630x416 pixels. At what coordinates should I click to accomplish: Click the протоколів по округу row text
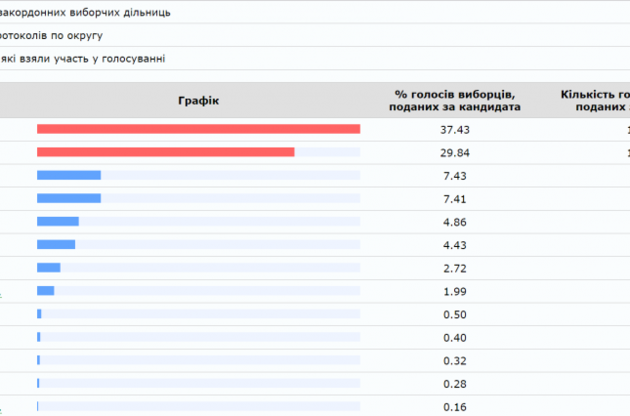pyautogui.click(x=60, y=36)
